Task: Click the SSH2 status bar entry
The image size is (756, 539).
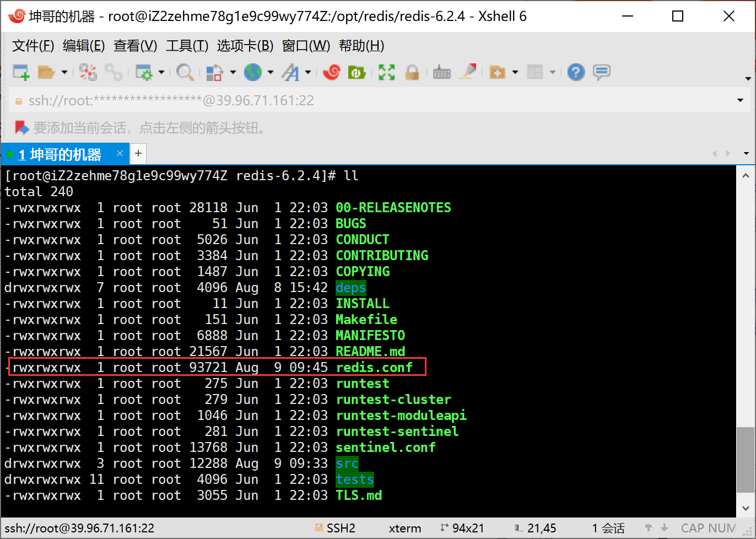Action: (335, 528)
